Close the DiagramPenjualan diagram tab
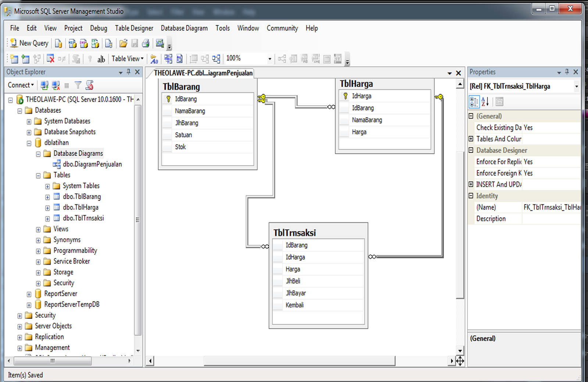 pyautogui.click(x=459, y=73)
